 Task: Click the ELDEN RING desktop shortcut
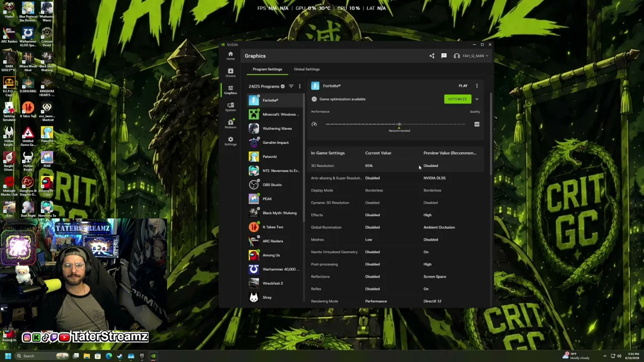[28, 84]
